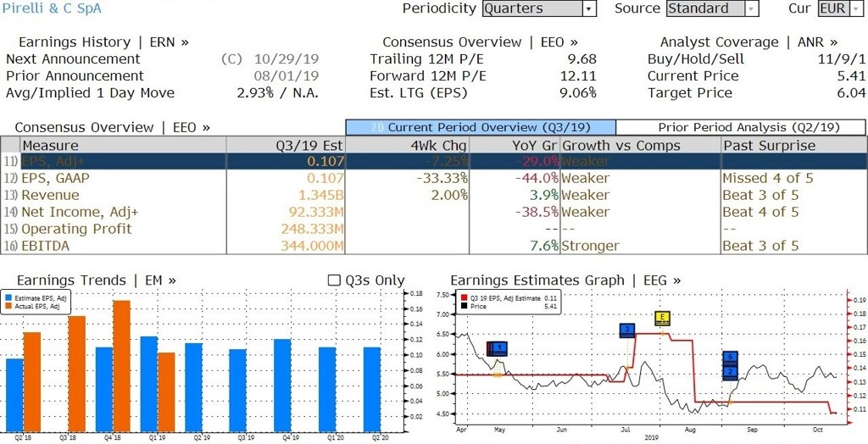
Task: Click Target Price value 6.04
Action: tap(851, 93)
